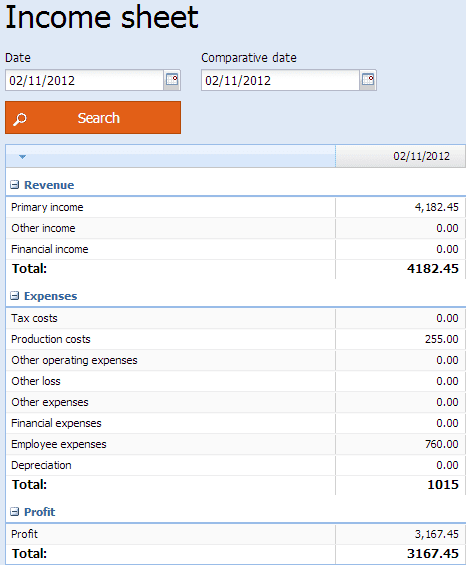Select the Depreciation row

click(x=236, y=465)
